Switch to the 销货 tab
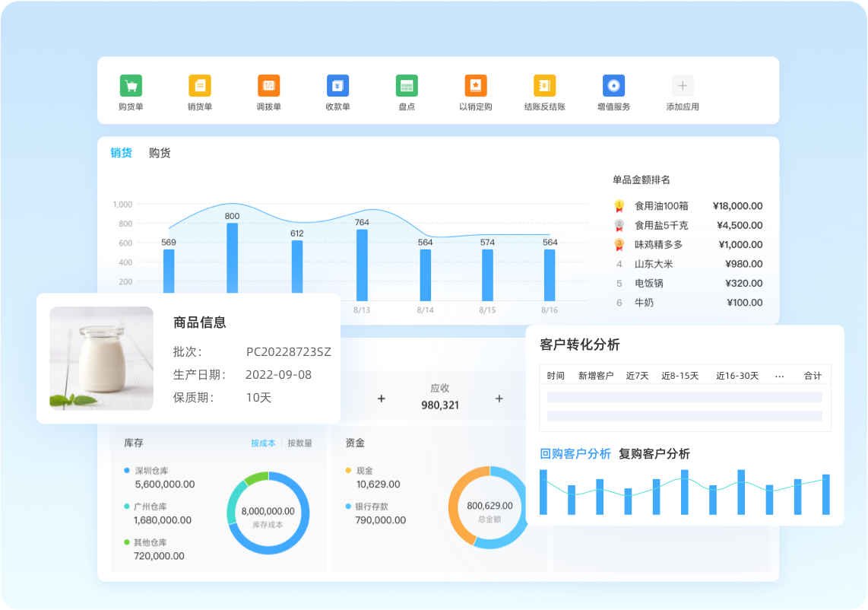This screenshot has width=868, height=610. [121, 153]
